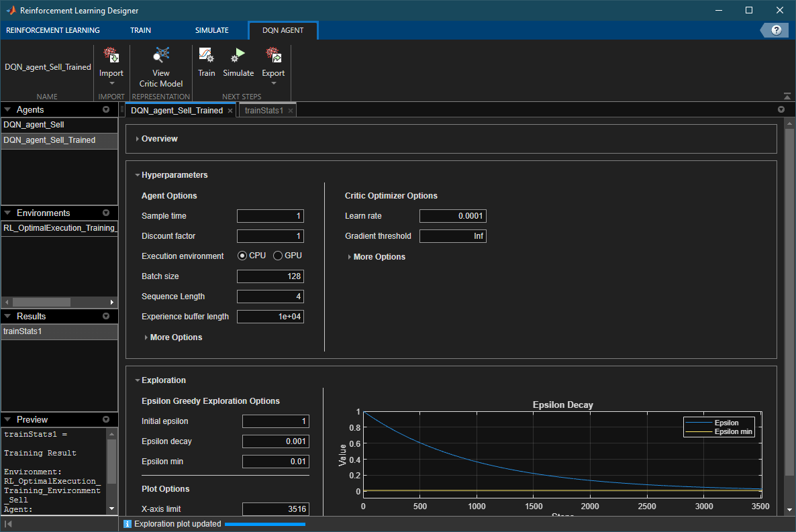Switch to the TRAIN ribbon tab

140,30
